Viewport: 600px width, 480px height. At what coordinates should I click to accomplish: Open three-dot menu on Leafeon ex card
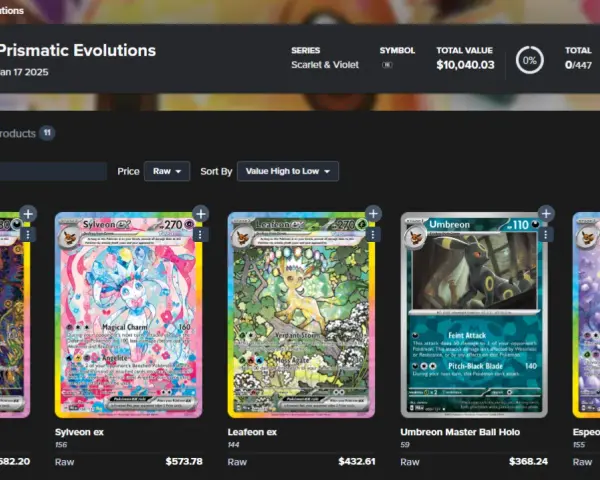[373, 235]
